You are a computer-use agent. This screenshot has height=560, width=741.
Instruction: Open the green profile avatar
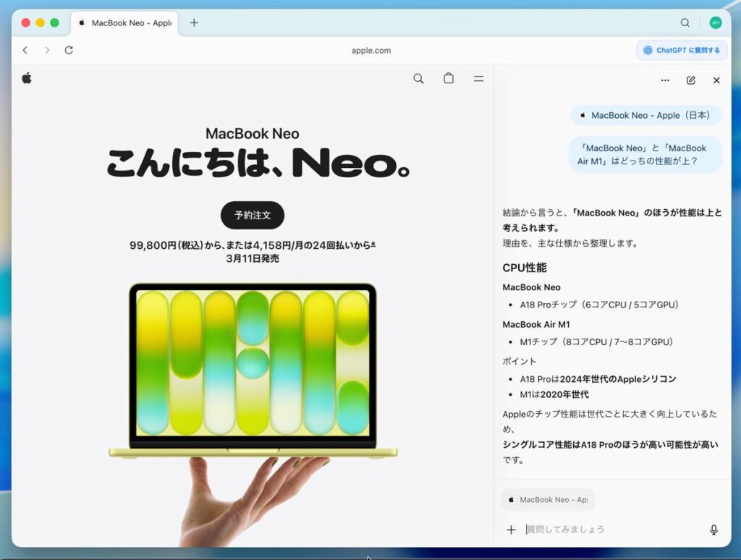point(715,22)
